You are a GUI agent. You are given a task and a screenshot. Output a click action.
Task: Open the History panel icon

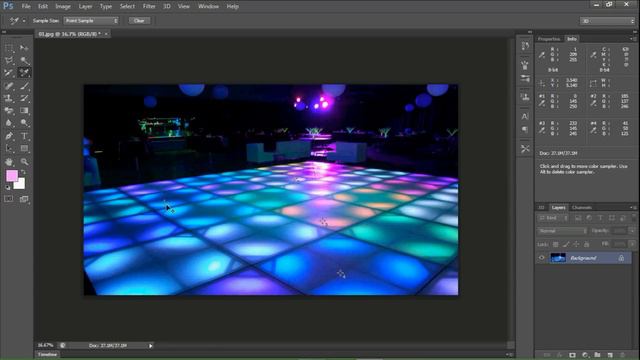tap(525, 46)
